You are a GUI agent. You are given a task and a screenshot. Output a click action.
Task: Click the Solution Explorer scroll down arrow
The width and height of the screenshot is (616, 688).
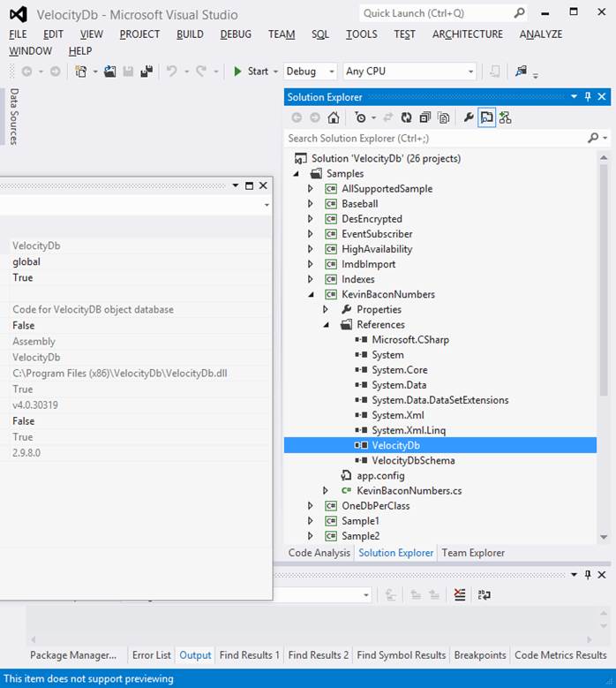pos(604,537)
